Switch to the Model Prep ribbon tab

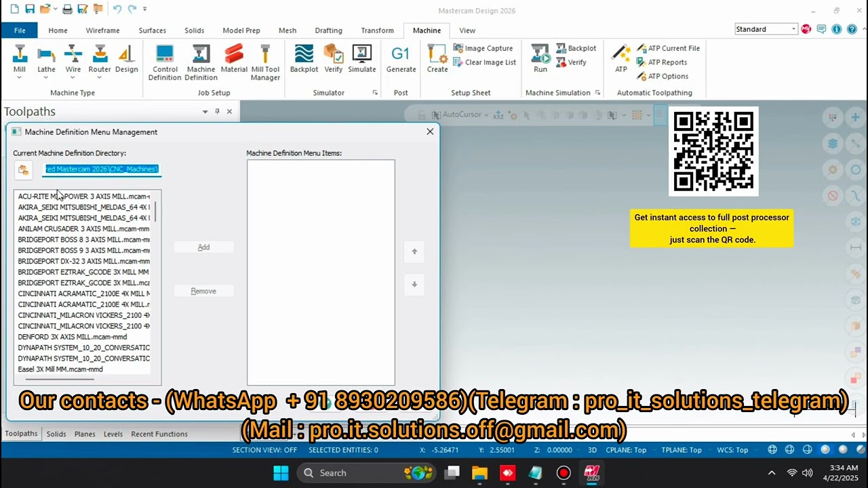point(241,30)
